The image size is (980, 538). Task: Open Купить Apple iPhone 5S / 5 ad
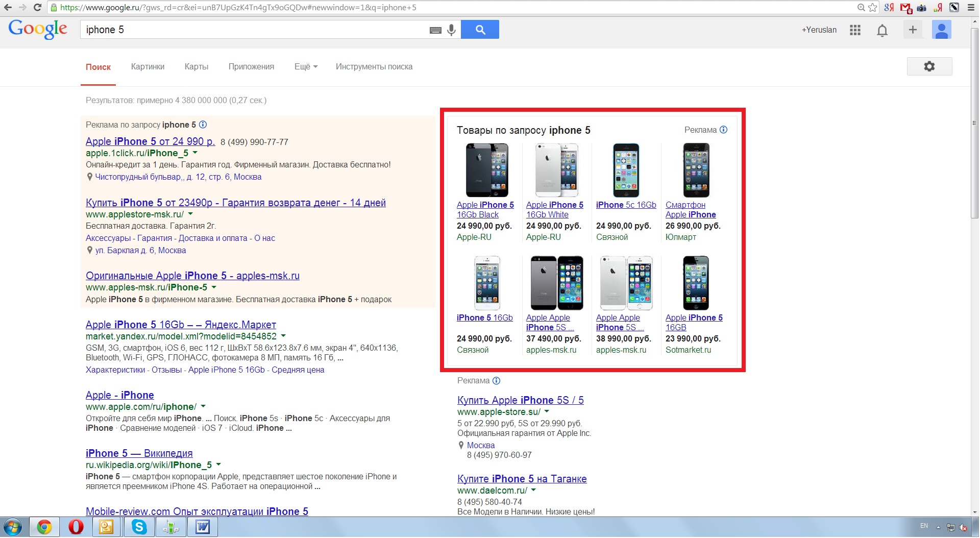[x=521, y=400]
